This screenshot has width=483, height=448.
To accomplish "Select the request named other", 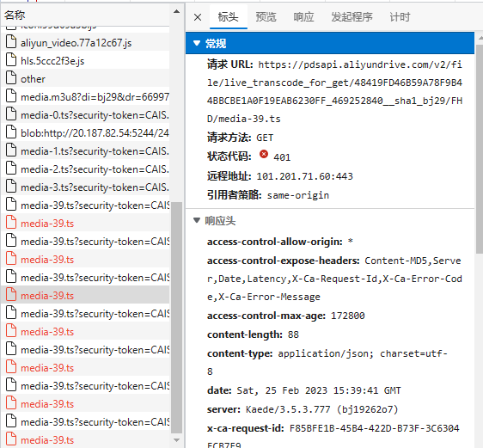I will click(x=85, y=79).
